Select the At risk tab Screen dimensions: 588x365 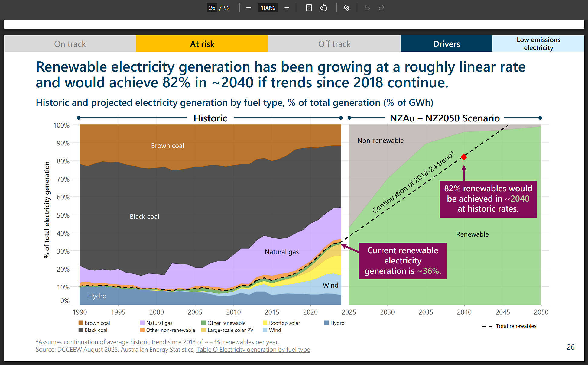tap(202, 44)
